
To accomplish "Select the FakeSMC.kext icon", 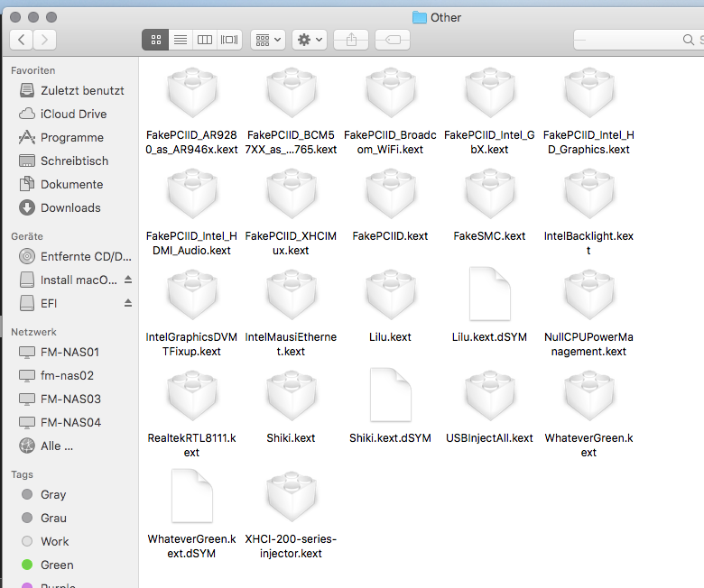I will point(490,194).
